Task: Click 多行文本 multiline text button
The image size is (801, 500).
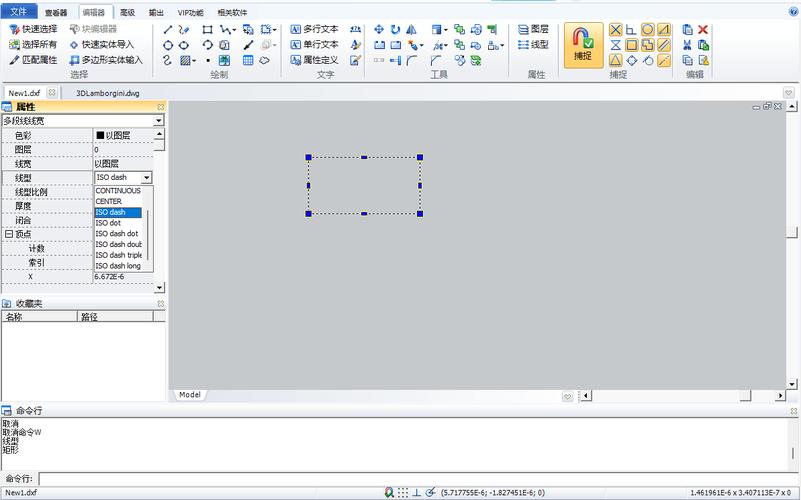Action: [x=315, y=29]
